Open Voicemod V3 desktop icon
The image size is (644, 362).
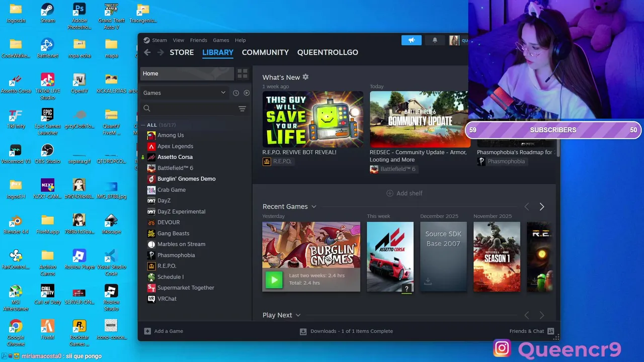click(16, 154)
